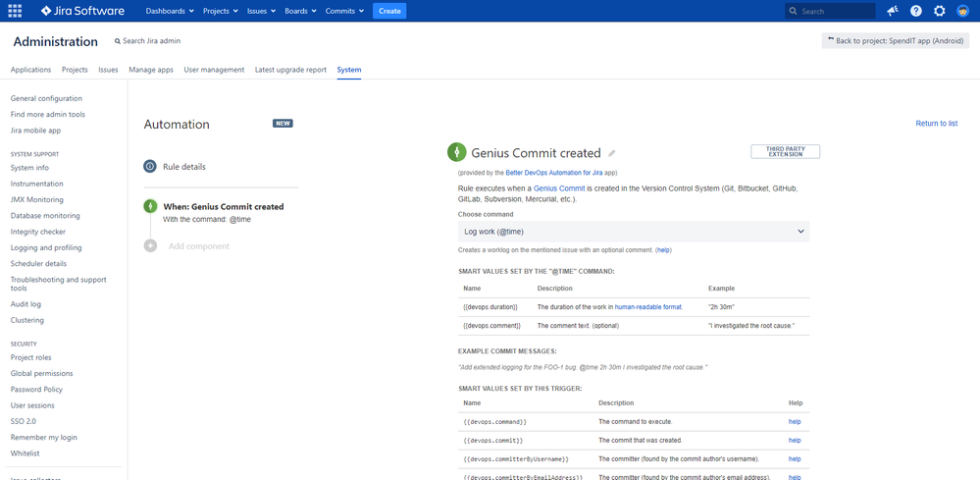This screenshot has height=480, width=980.
Task: Open the Boards dropdown menu
Action: [300, 11]
